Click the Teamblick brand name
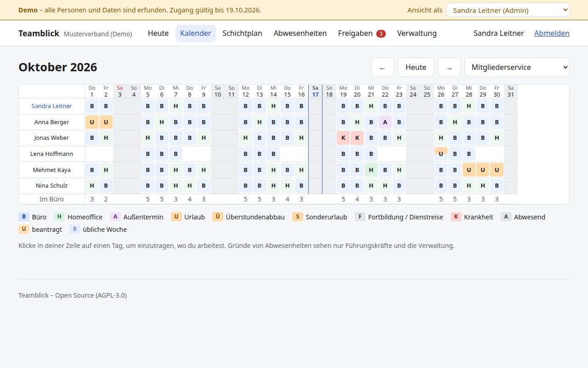This screenshot has height=368, width=588. 39,33
